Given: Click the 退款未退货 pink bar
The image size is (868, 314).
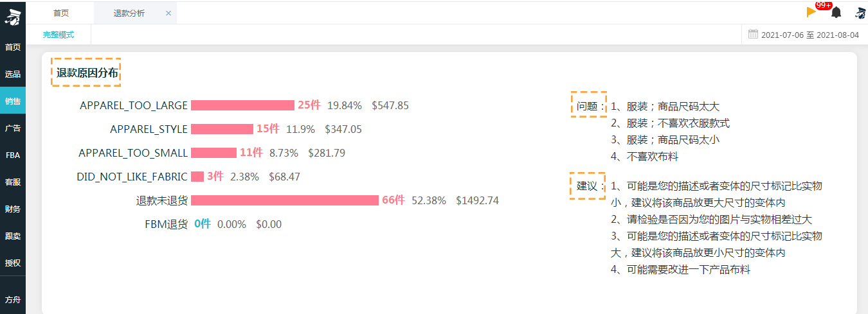Looking at the screenshot, I should pyautogui.click(x=285, y=200).
